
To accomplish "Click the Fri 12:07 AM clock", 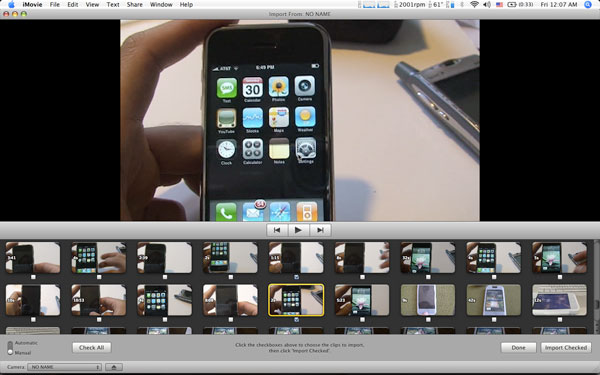I will click(x=559, y=5).
